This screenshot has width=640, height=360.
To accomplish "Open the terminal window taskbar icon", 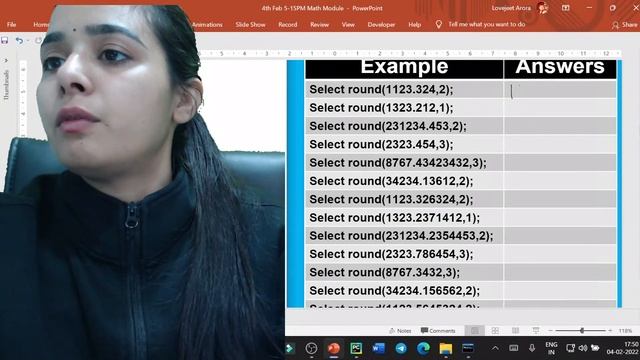I will coord(468,348).
